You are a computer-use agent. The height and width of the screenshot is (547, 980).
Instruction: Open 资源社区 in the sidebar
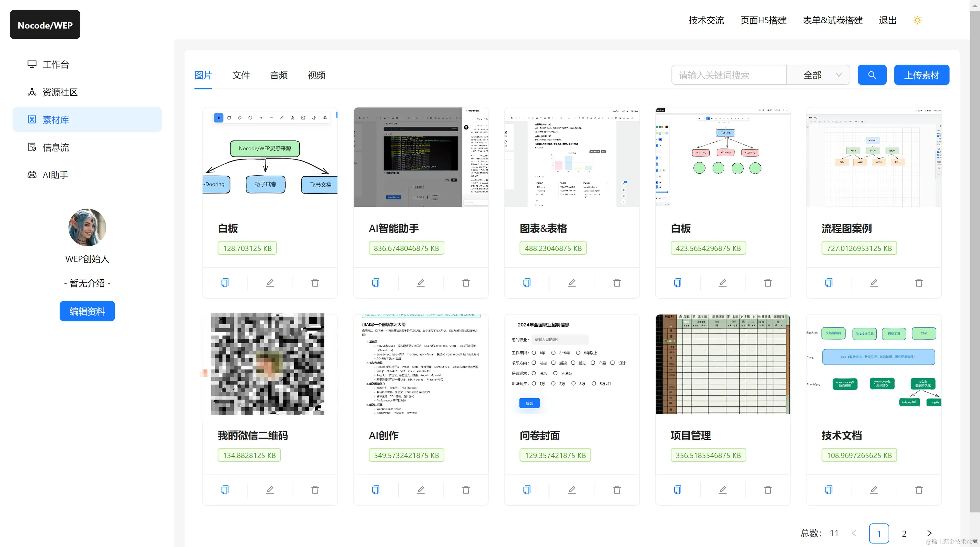coord(87,92)
